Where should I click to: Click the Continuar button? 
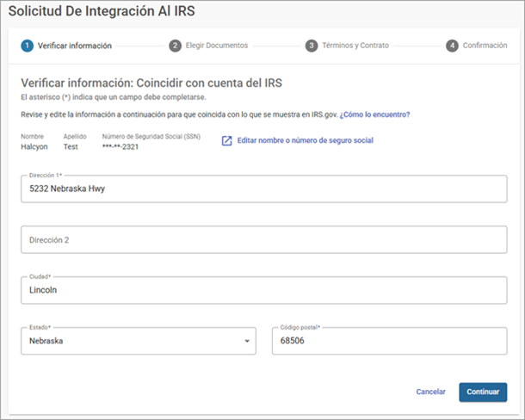click(483, 392)
